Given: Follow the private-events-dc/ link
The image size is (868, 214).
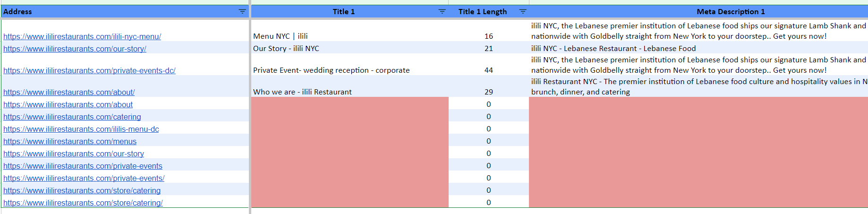Looking at the screenshot, I should [89, 70].
